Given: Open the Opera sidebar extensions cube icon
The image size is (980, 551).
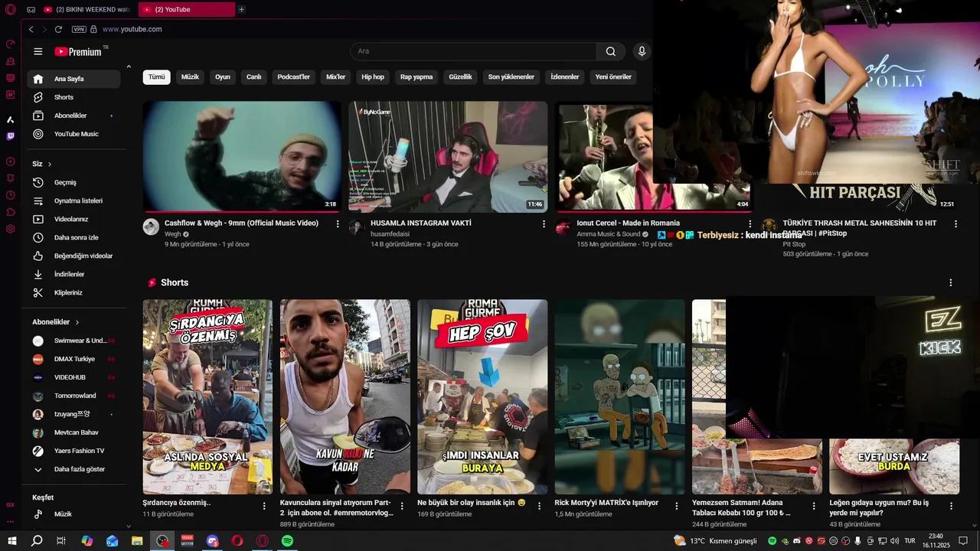Looking at the screenshot, I should (10, 212).
